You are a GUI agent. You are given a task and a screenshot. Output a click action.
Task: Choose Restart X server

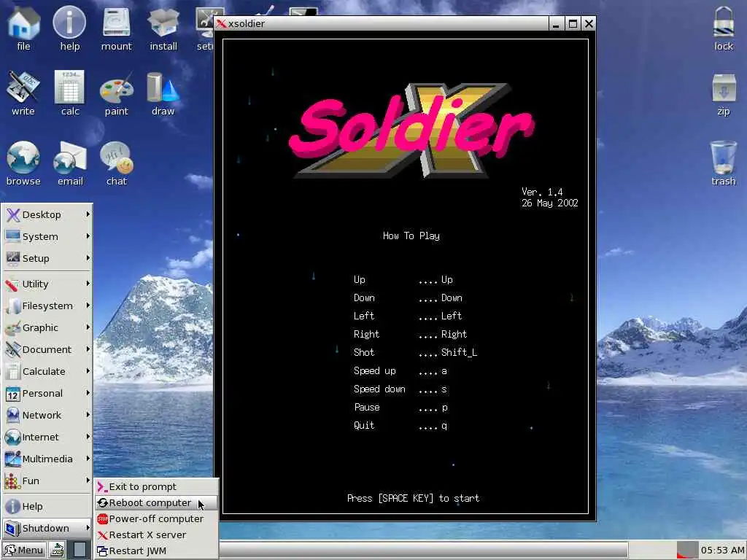156,535
